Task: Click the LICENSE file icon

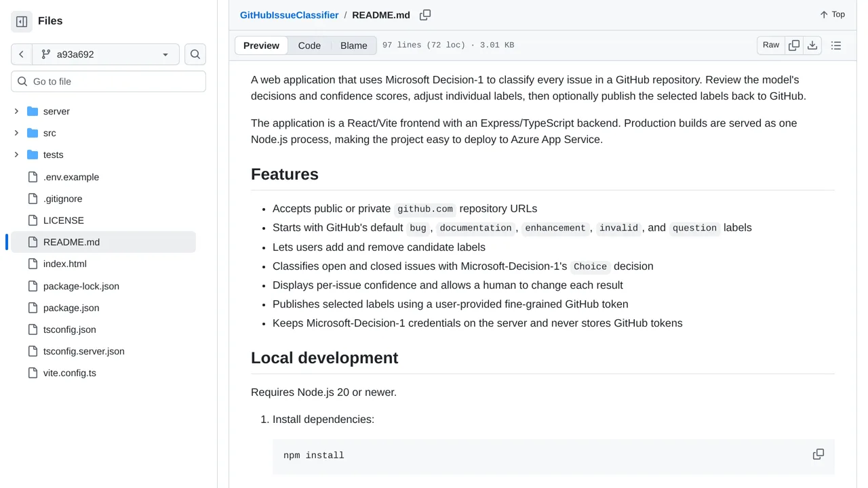Action: pos(33,220)
